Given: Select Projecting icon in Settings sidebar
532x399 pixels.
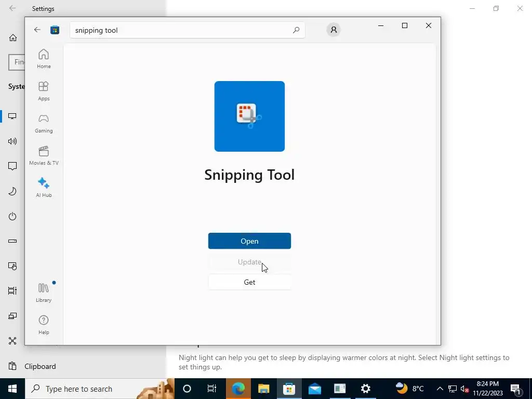Looking at the screenshot, I should (x=12, y=316).
